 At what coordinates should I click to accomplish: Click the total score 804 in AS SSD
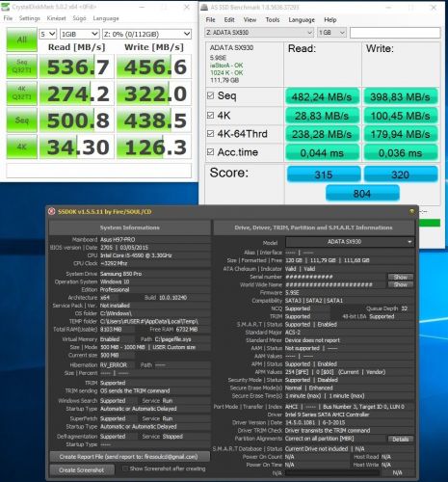point(362,194)
